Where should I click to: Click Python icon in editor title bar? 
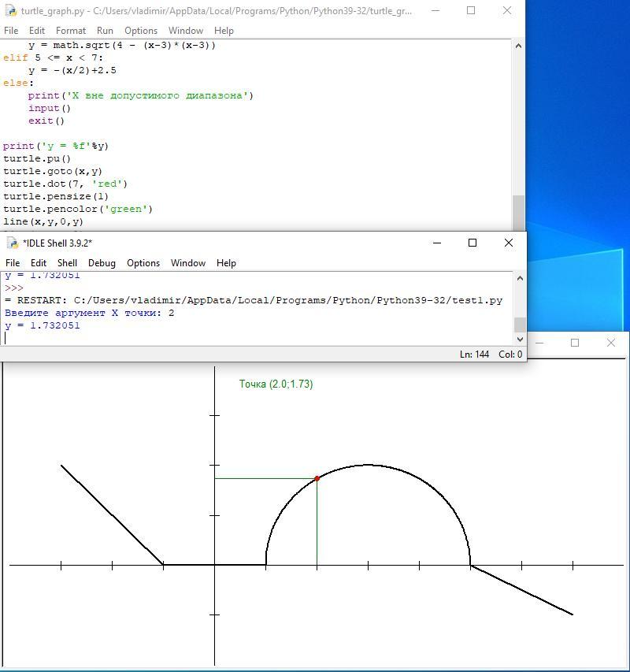(11, 11)
